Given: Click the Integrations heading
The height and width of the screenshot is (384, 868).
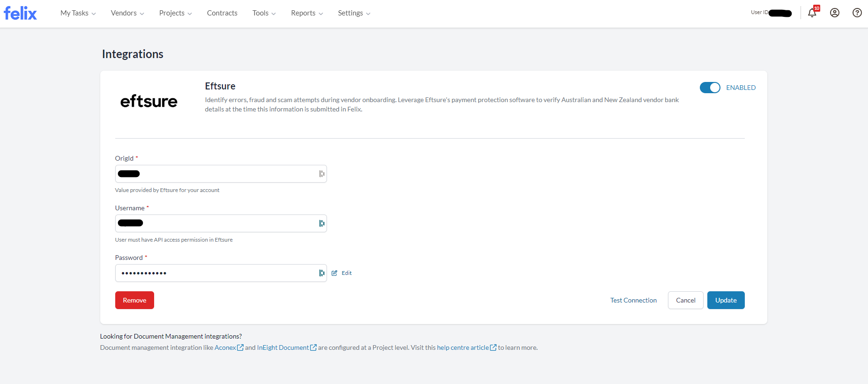Looking at the screenshot, I should tap(133, 54).
